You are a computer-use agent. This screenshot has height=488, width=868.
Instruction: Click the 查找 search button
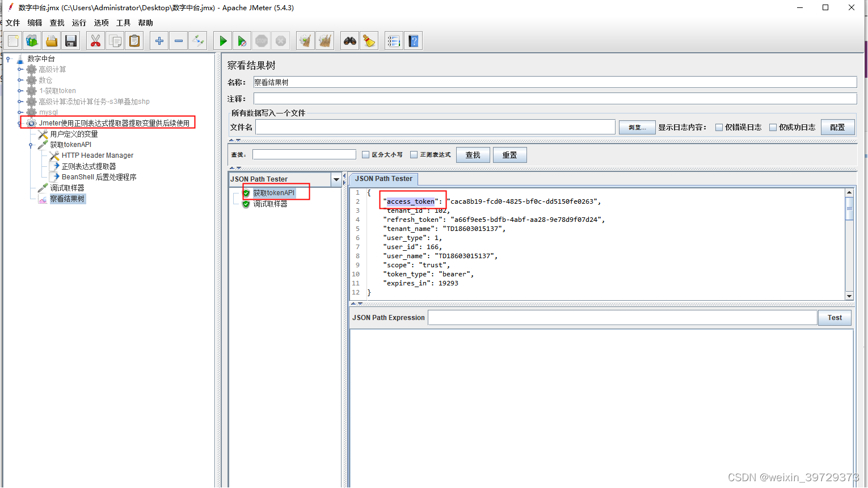coord(473,155)
